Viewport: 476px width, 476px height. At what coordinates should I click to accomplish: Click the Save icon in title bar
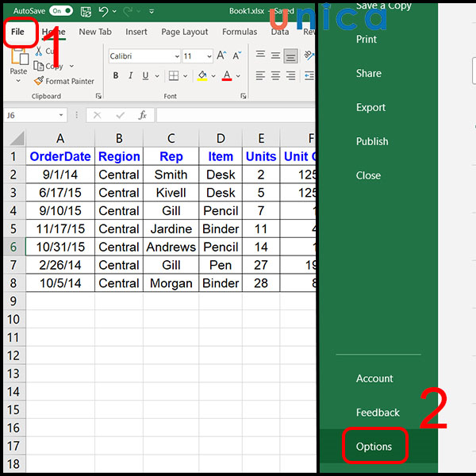point(84,11)
